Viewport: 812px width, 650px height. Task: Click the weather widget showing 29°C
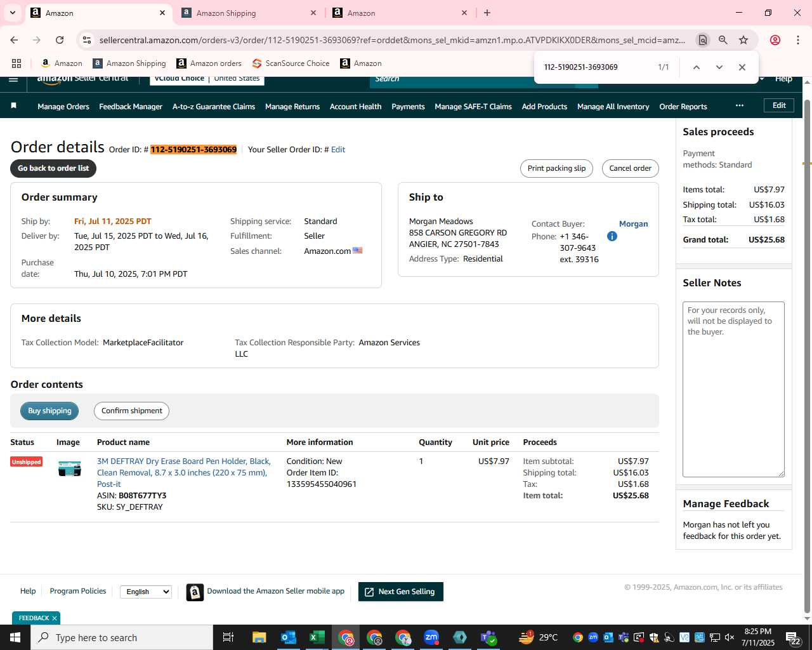pos(538,637)
